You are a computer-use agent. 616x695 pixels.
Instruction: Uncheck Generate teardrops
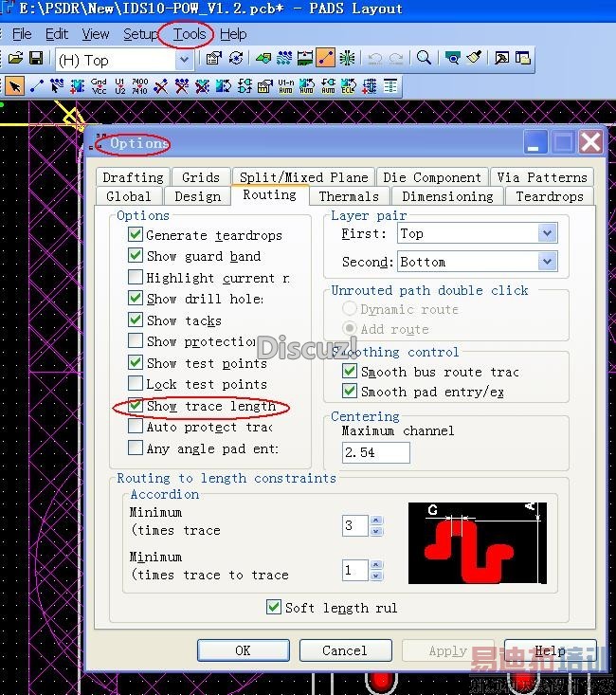tap(136, 234)
